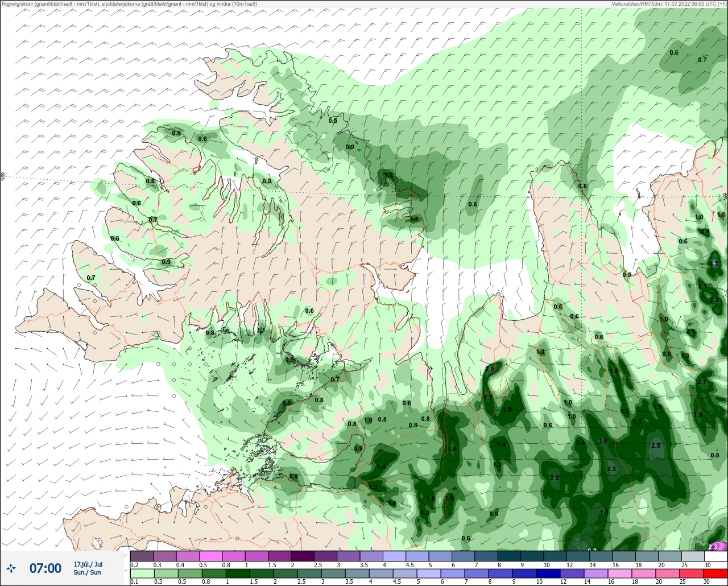Click the 07:00 forecast time label
Viewport: 728px width, 586px height.
[x=45, y=568]
